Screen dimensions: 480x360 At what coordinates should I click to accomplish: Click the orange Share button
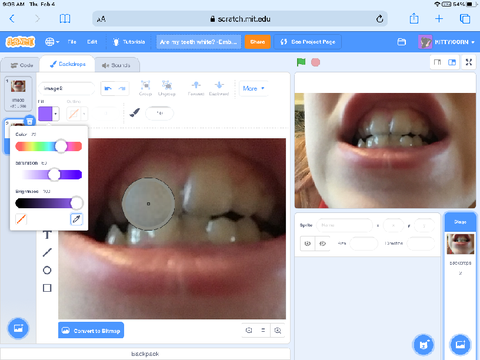pyautogui.click(x=257, y=42)
